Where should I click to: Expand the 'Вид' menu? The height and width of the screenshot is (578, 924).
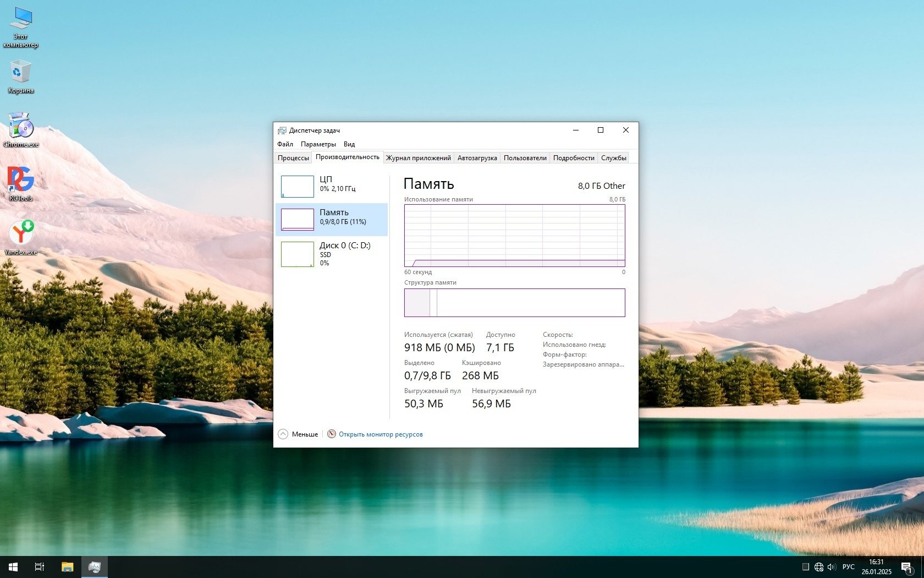tap(349, 144)
